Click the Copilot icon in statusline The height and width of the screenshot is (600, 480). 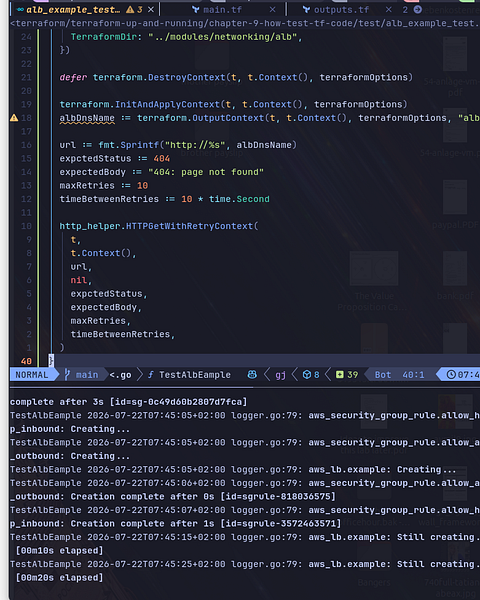[x=252, y=375]
